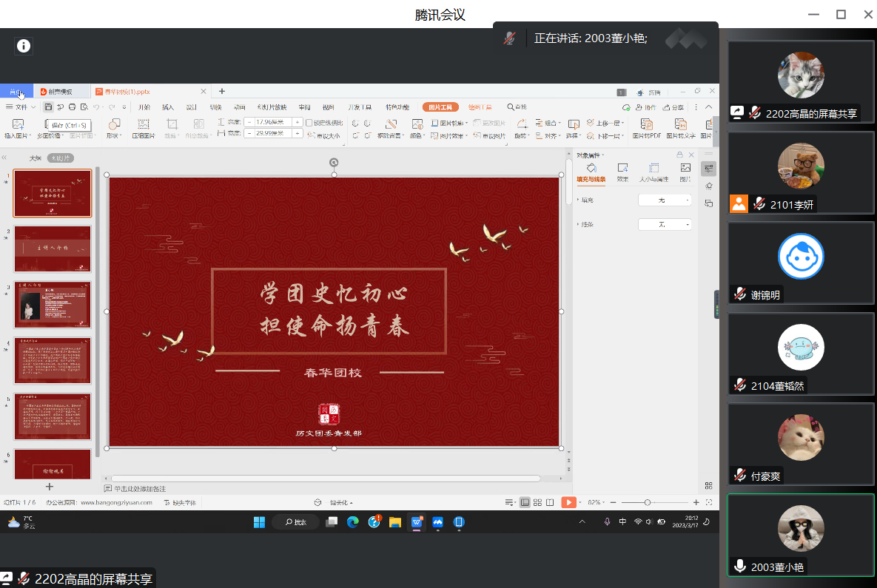Image resolution: width=877 pixels, height=588 pixels.
Task: Switch to the Picture Tools tab
Action: click(x=440, y=107)
